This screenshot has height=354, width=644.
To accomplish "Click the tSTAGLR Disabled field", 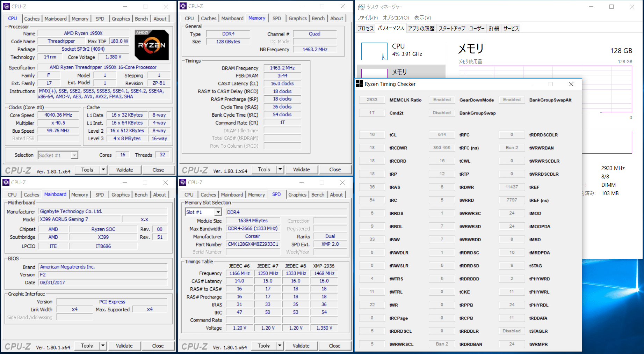I will 512,331.
